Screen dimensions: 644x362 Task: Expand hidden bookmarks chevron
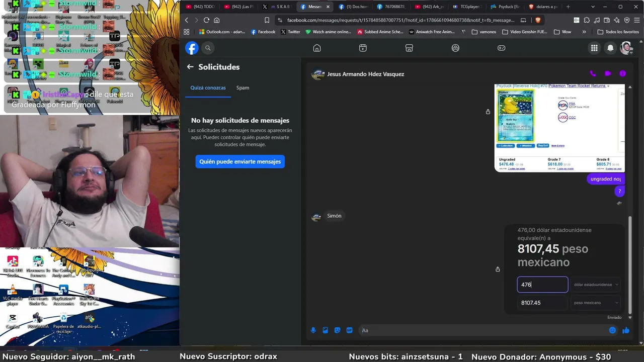pyautogui.click(x=584, y=32)
